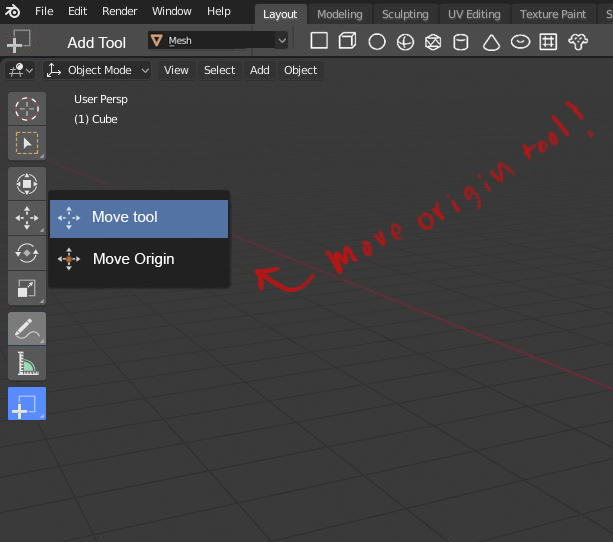Select the Rotate tool
Viewport: 613px width, 542px height.
(27, 253)
